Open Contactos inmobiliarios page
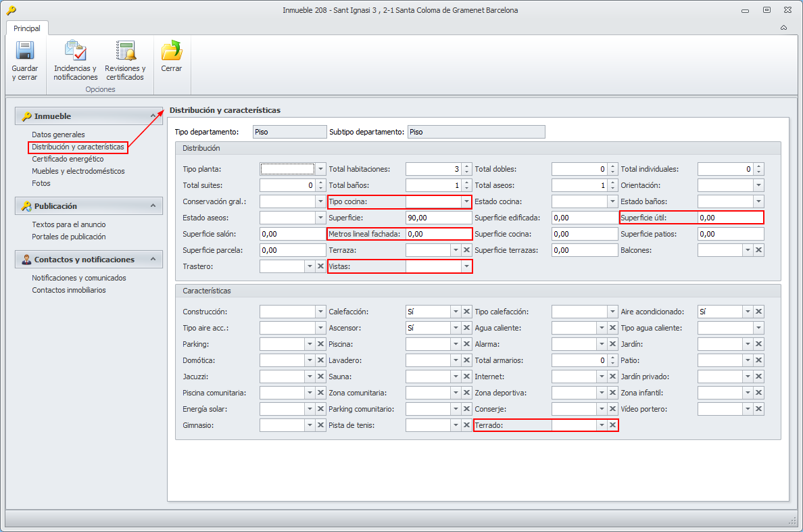 [68, 290]
